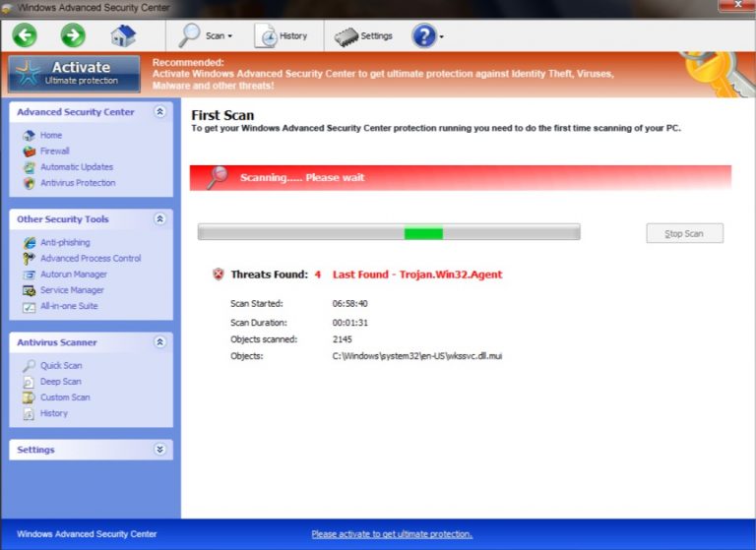
Task: Open the Custom Scan link
Action: point(65,397)
